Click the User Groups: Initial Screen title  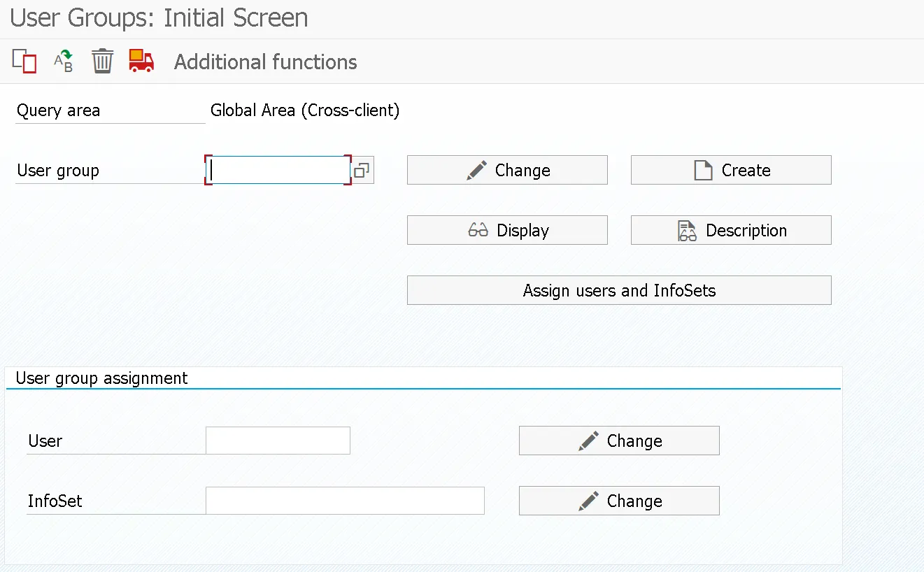[x=159, y=18]
